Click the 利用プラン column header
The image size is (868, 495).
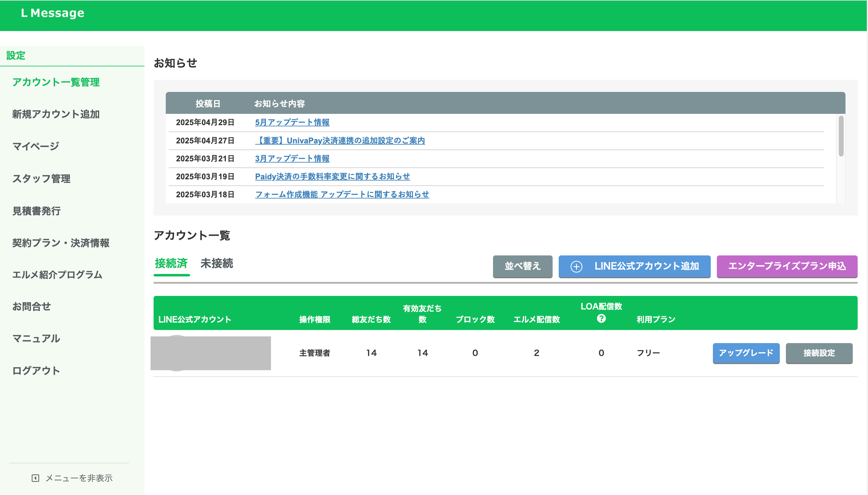coord(656,319)
